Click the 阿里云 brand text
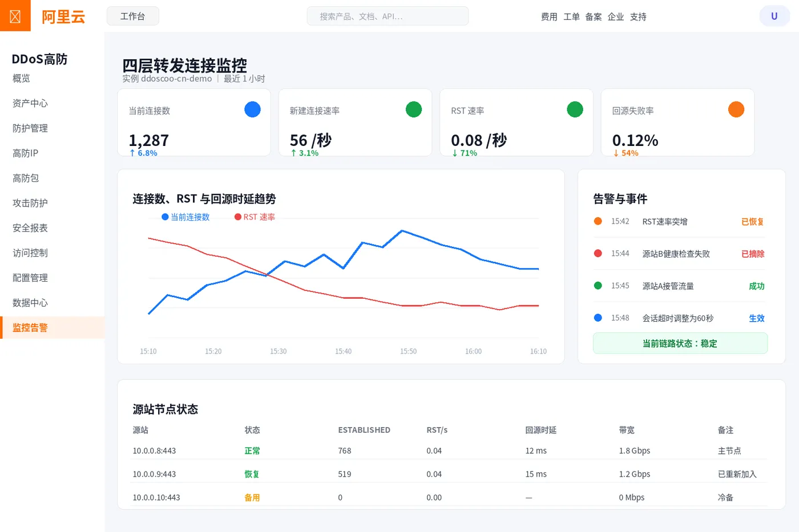The image size is (799, 532). coord(63,17)
